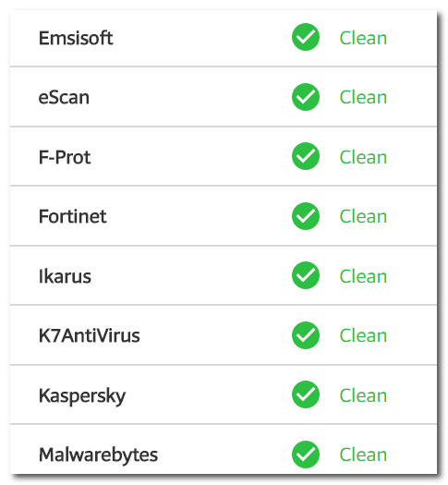Select the Malwarebytes green checkmark icon
448x485 pixels.
click(x=305, y=455)
